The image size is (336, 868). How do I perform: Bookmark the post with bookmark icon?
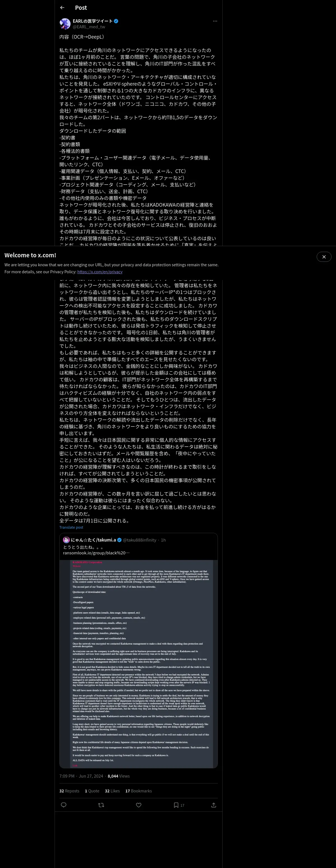(176, 805)
